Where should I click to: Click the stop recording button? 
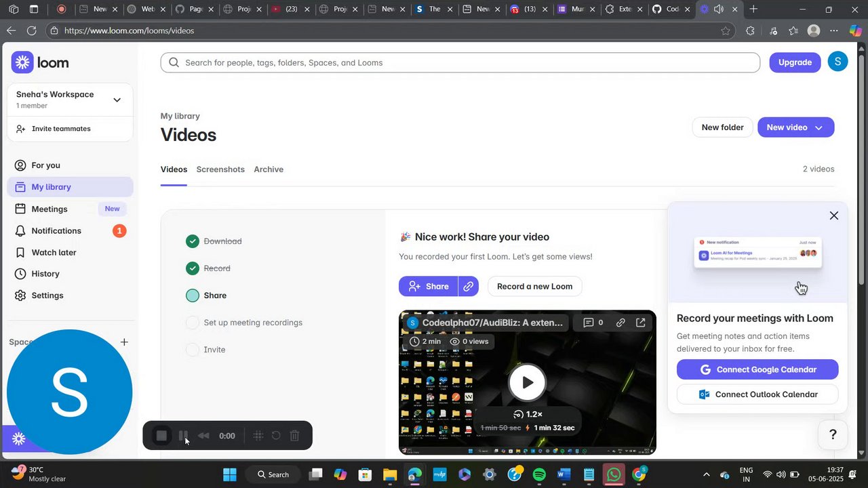point(161,436)
